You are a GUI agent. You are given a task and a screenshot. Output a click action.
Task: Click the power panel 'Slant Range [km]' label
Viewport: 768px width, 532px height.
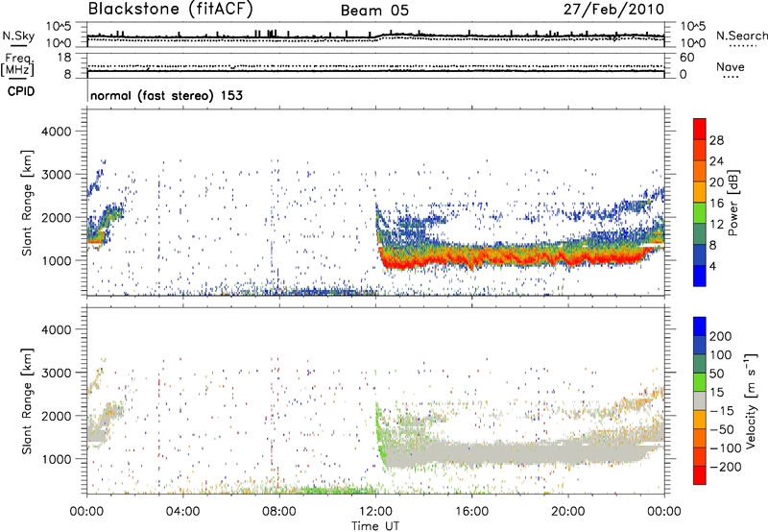tap(27, 203)
